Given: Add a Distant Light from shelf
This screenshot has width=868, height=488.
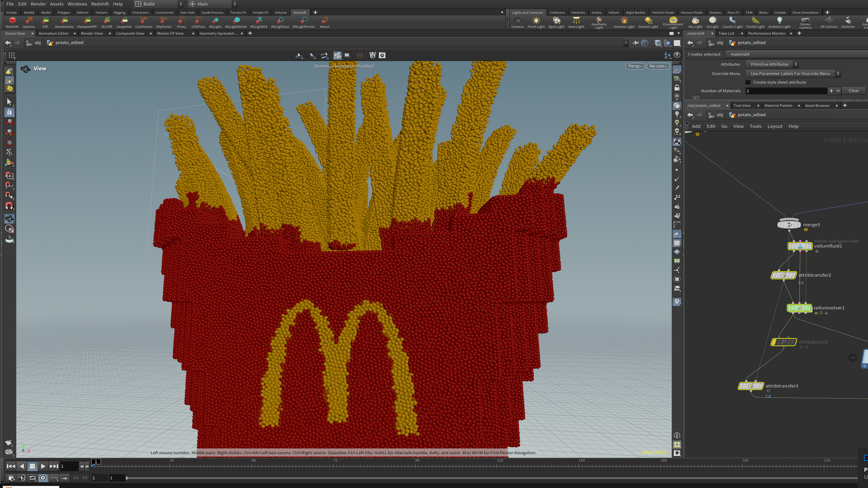Looking at the screenshot, I should [x=648, y=23].
